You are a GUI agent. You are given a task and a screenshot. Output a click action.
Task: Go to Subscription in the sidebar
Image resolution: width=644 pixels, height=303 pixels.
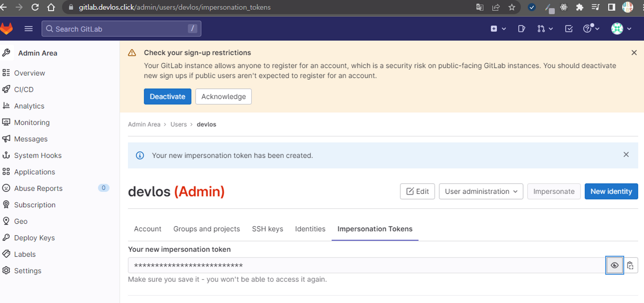(35, 205)
